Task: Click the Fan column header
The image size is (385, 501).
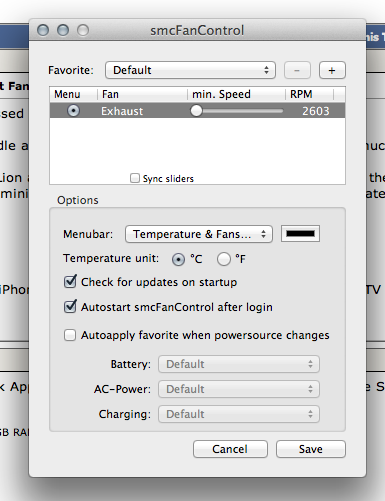Action: 142,94
